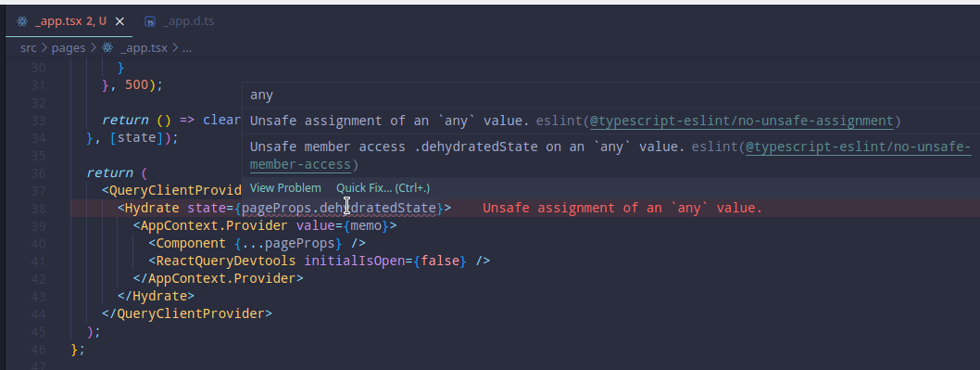This screenshot has height=370, width=980.
Task: Click the React icon in the breadcrumb path
Action: click(107, 47)
